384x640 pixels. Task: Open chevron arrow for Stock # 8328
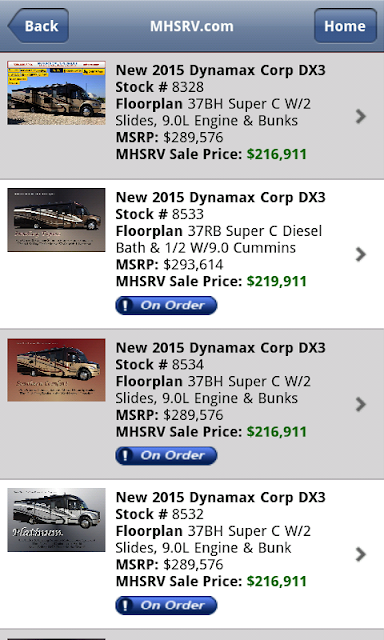360,116
